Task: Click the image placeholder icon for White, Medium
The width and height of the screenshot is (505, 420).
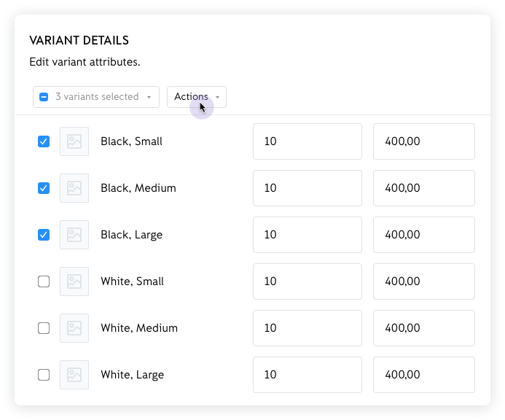Action: [74, 328]
